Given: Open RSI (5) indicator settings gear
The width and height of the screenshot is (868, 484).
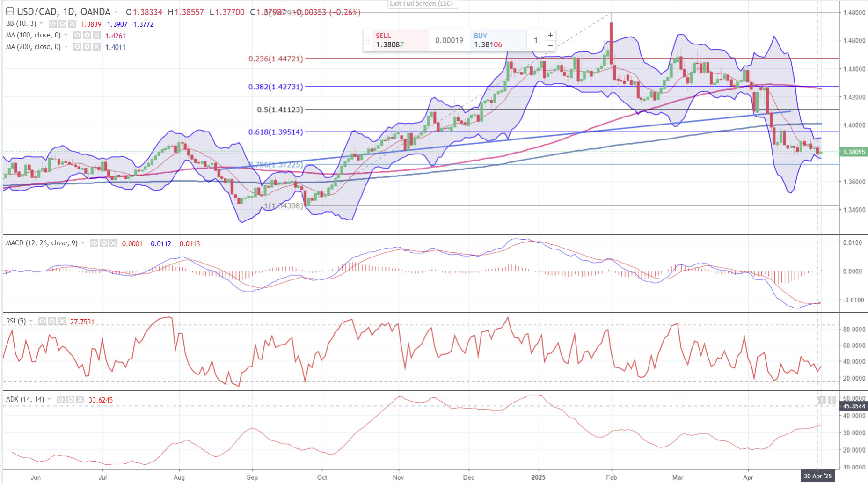Looking at the screenshot, I should coord(52,322).
